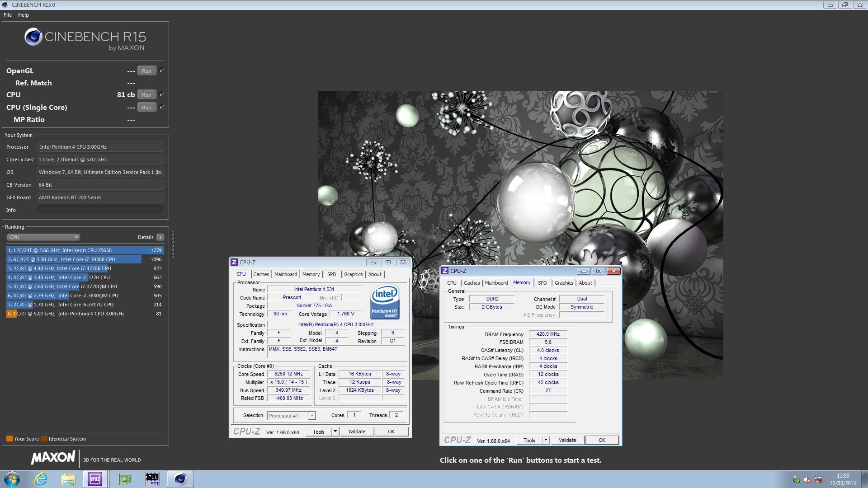
Task: Run the CPU (Single Core) benchmark
Action: 147,108
